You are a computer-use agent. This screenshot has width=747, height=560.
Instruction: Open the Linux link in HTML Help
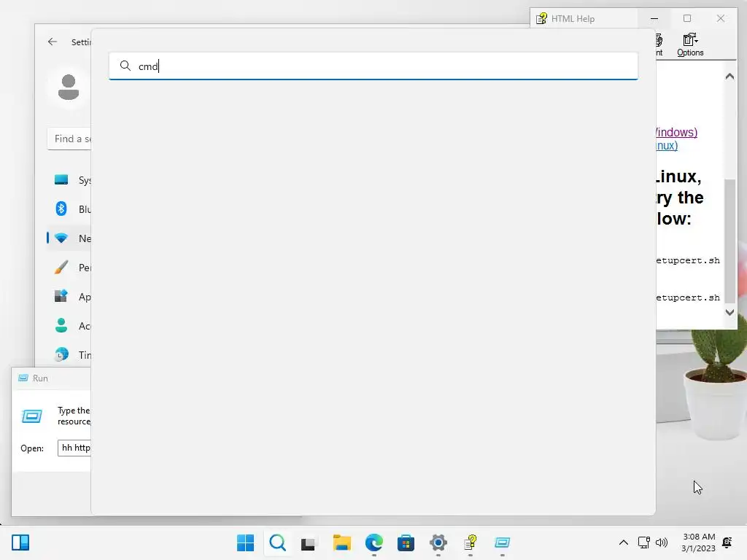667,146
